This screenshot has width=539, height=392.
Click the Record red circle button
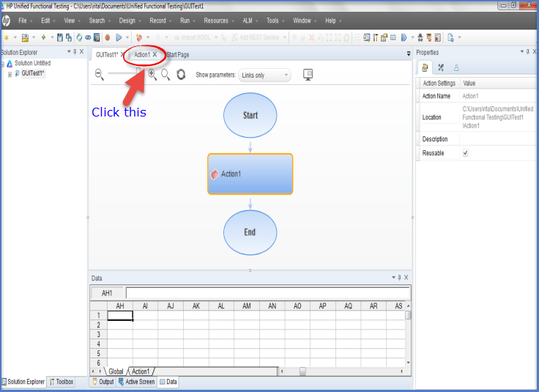(107, 37)
